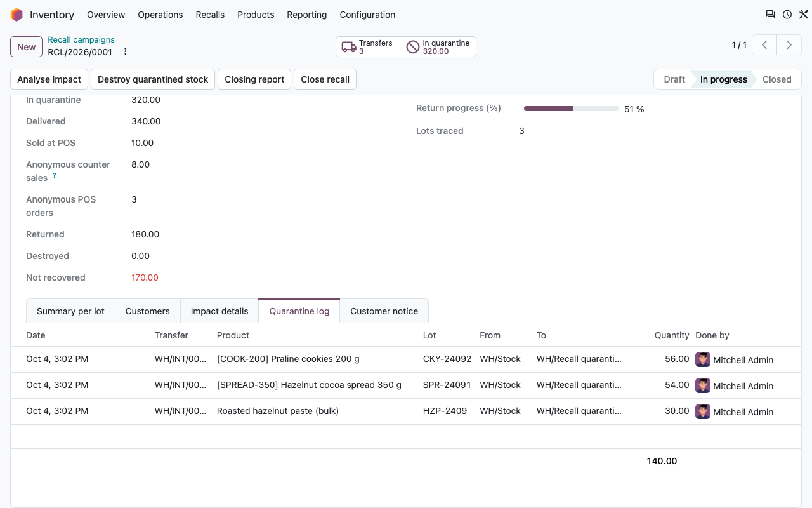812x508 pixels.
Task: Open the debug tools wrench icon
Action: [803, 15]
